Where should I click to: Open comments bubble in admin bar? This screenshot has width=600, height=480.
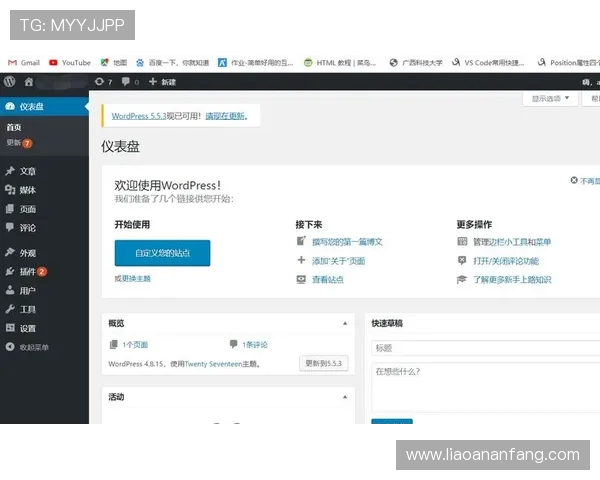[x=130, y=82]
